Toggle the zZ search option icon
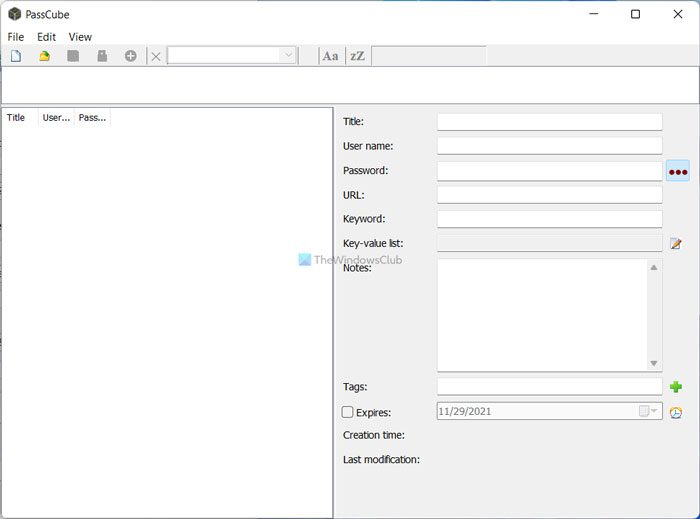Screen dimensions: 700x519 357,56
